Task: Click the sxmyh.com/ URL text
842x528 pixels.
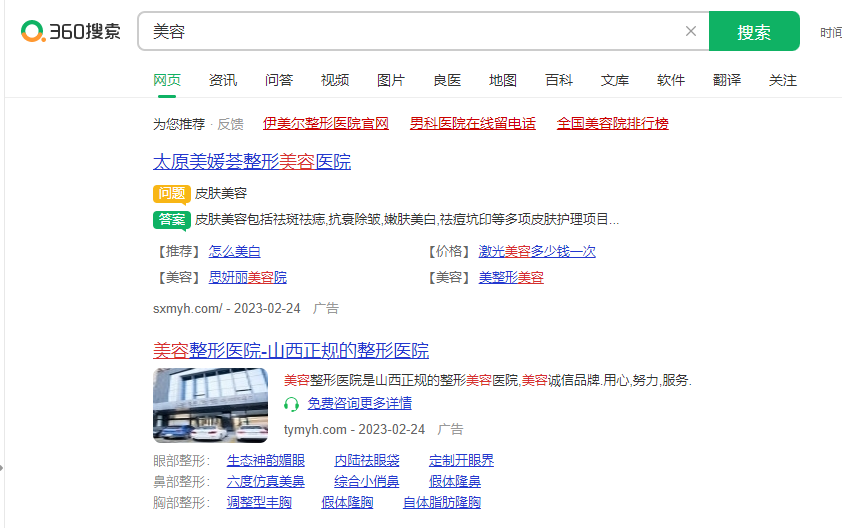Action: 187,308
